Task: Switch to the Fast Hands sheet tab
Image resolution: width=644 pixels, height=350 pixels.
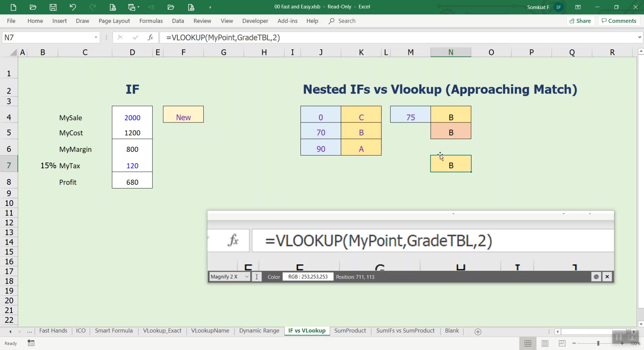Action: click(x=53, y=331)
